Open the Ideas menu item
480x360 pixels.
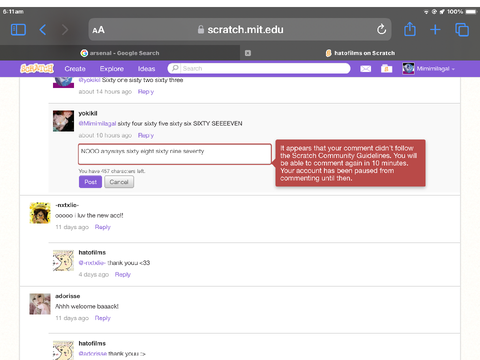146,69
